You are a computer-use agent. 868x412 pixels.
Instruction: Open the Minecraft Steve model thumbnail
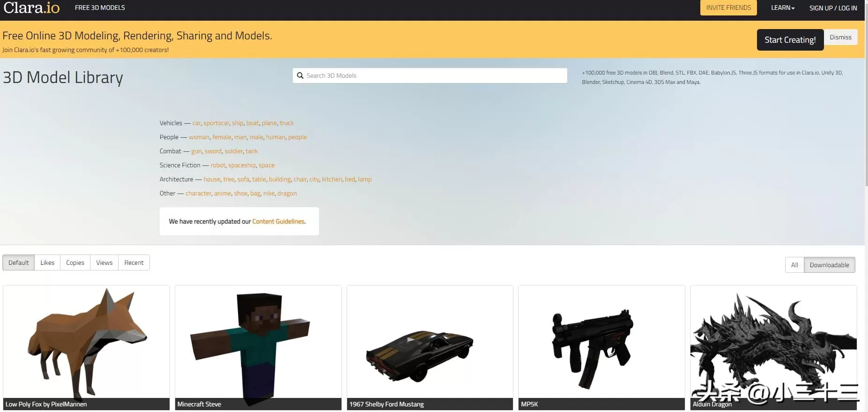[x=258, y=343]
